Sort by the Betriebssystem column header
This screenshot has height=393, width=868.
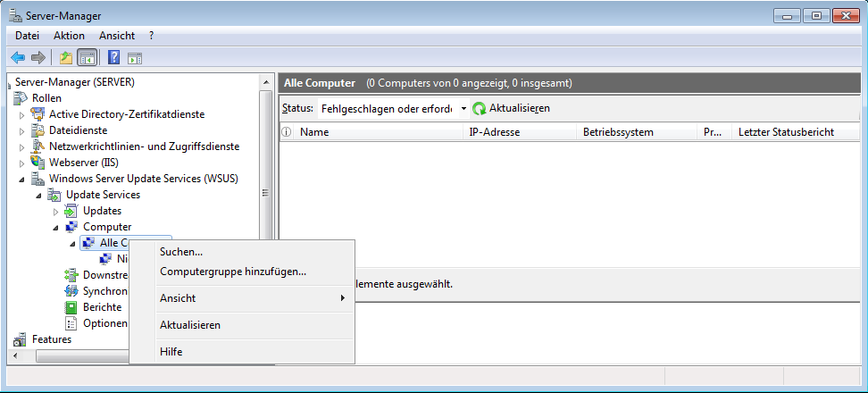pyautogui.click(x=637, y=132)
